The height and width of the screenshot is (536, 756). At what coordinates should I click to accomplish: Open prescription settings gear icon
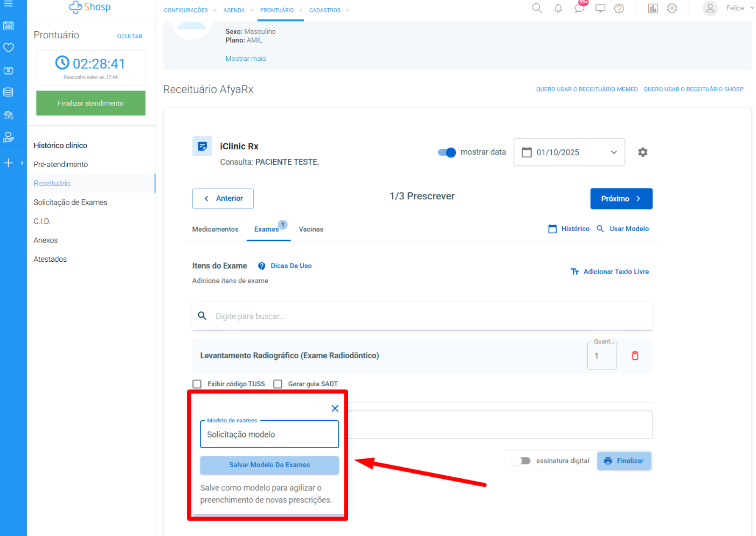tap(642, 152)
